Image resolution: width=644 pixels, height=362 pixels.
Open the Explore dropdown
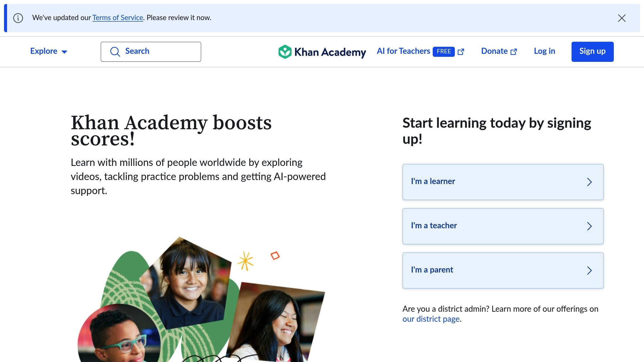(x=48, y=51)
